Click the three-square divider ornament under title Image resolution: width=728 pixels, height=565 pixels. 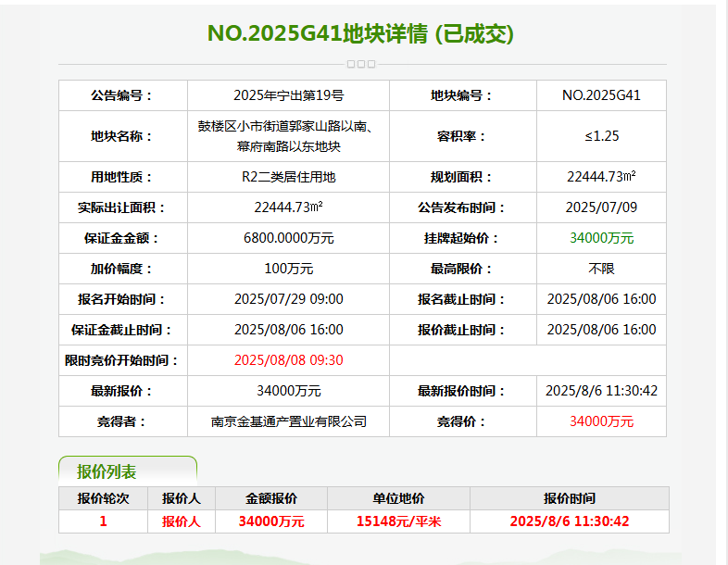pos(360,64)
